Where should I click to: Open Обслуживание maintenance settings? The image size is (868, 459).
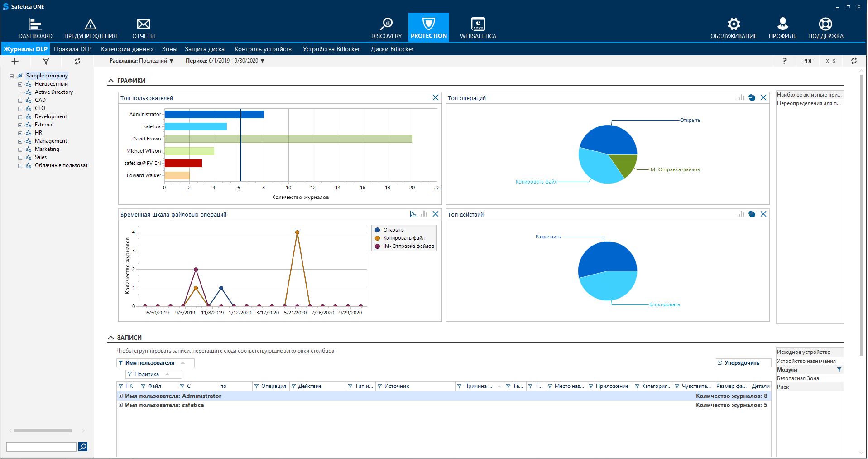point(734,28)
